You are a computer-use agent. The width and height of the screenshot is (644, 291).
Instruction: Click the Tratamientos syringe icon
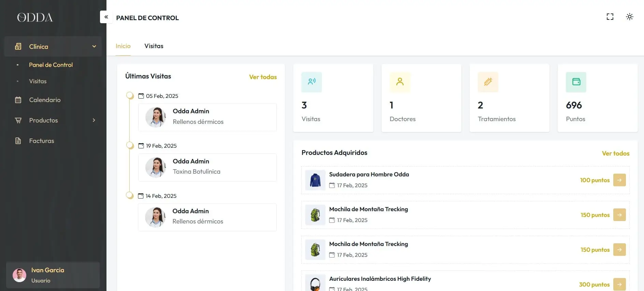[488, 82]
